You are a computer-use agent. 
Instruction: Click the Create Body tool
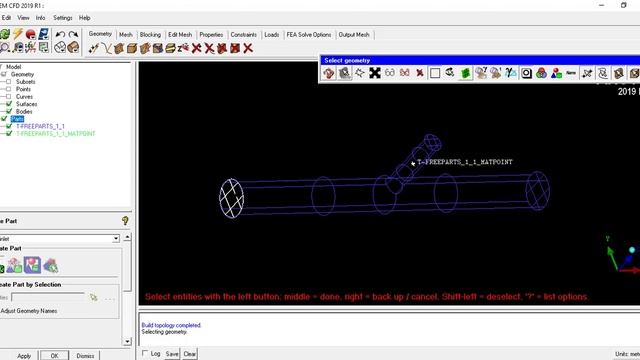coord(132,49)
